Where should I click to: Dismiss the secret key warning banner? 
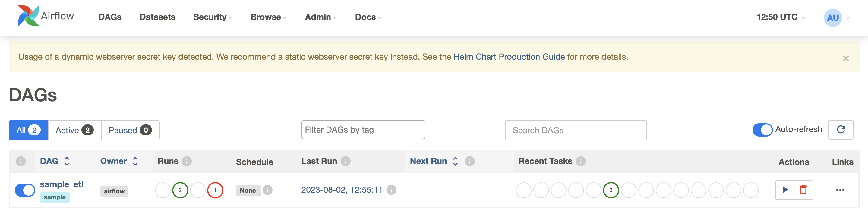[x=846, y=59]
